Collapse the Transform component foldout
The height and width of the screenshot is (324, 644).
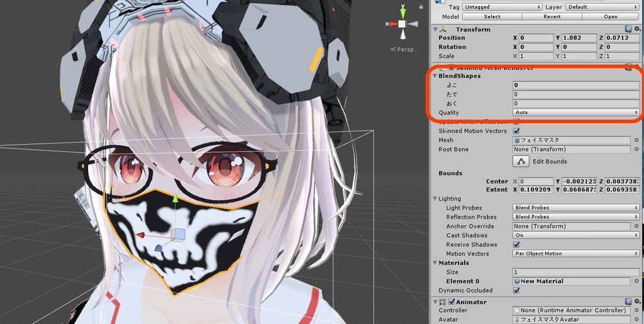click(435, 29)
